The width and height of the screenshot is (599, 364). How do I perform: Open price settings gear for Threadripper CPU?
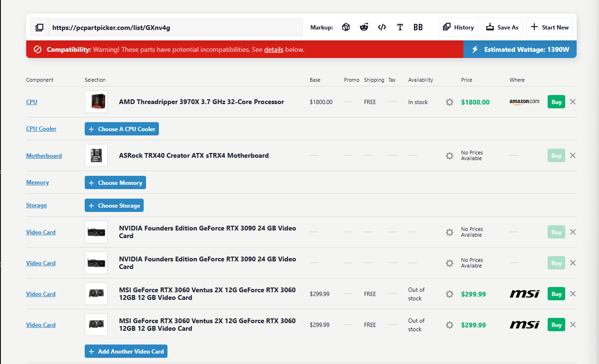[x=450, y=102]
